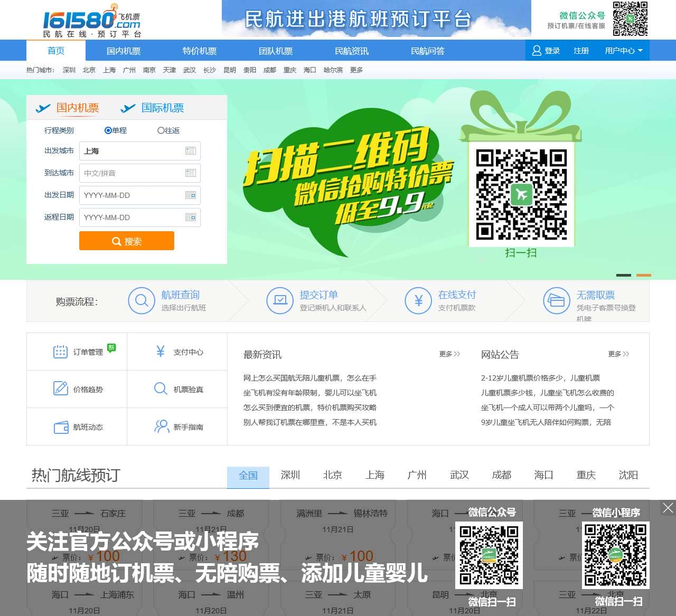Screen dimensions: 676x616
Task: Expand 更多 for 网站公告
Action: (x=618, y=354)
